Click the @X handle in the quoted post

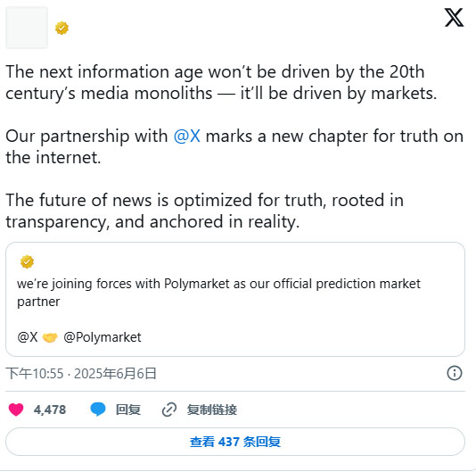point(28,337)
